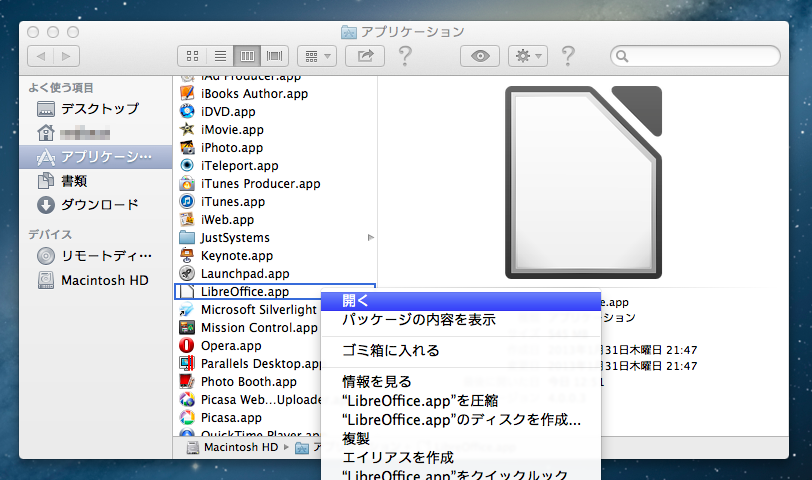Click the iTunes Producer.app icon
The image size is (812, 480).
click(187, 183)
